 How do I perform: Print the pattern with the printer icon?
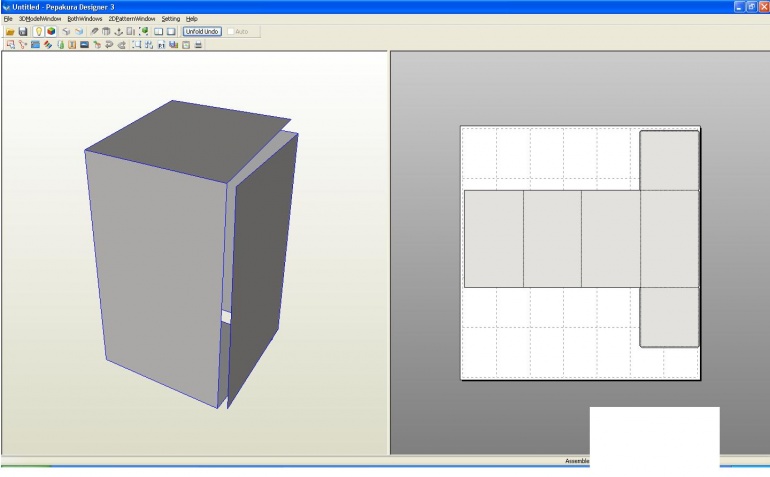click(198, 45)
